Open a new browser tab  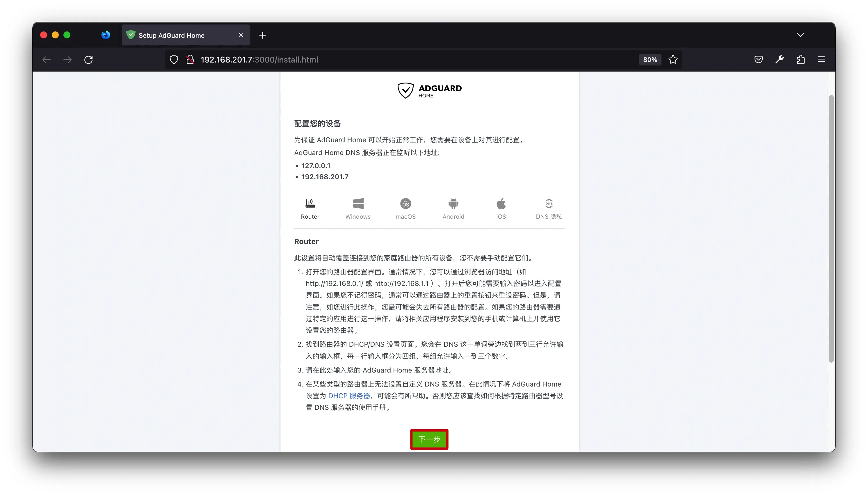click(262, 35)
